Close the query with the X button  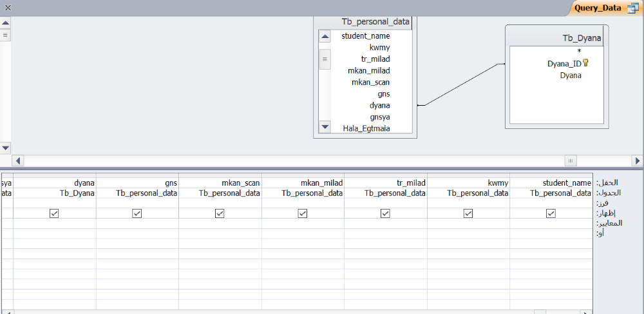pyautogui.click(x=8, y=7)
